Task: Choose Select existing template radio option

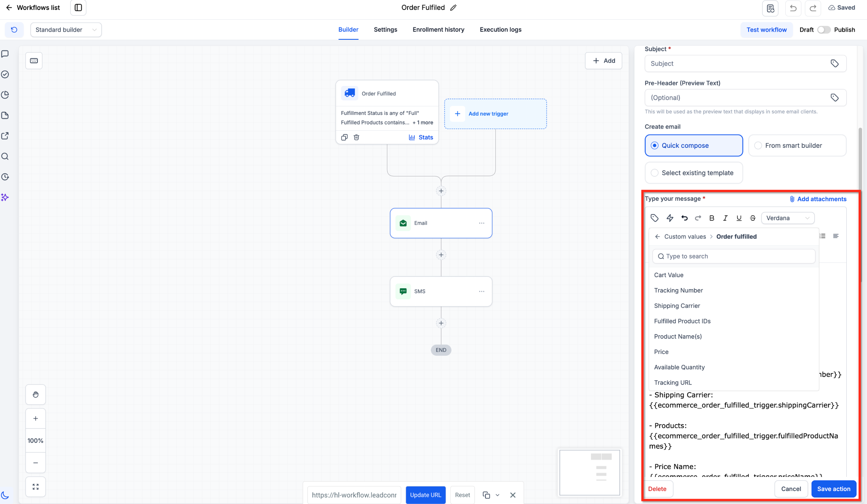Action: 694,173
